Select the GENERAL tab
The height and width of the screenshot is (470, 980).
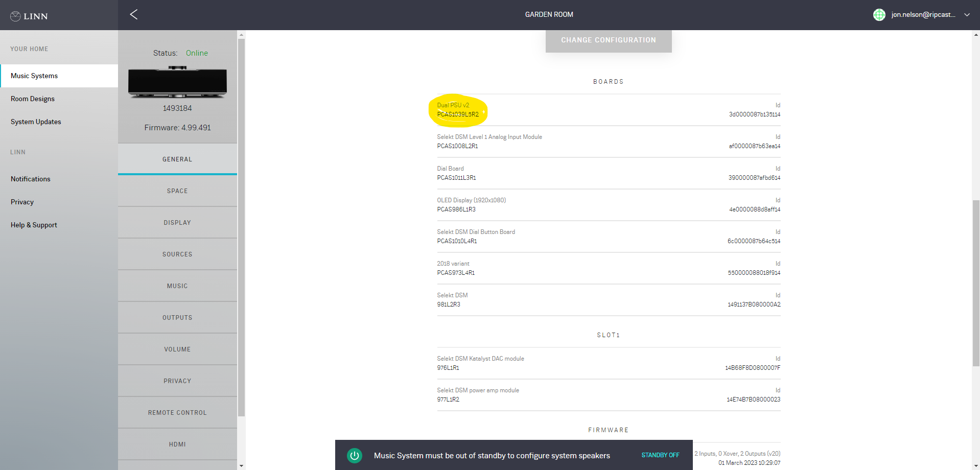click(177, 159)
